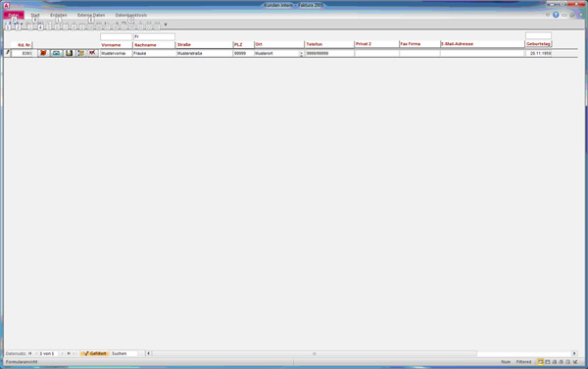Click the yellow badge icon button in customer row
The width and height of the screenshot is (588, 369).
(x=80, y=53)
